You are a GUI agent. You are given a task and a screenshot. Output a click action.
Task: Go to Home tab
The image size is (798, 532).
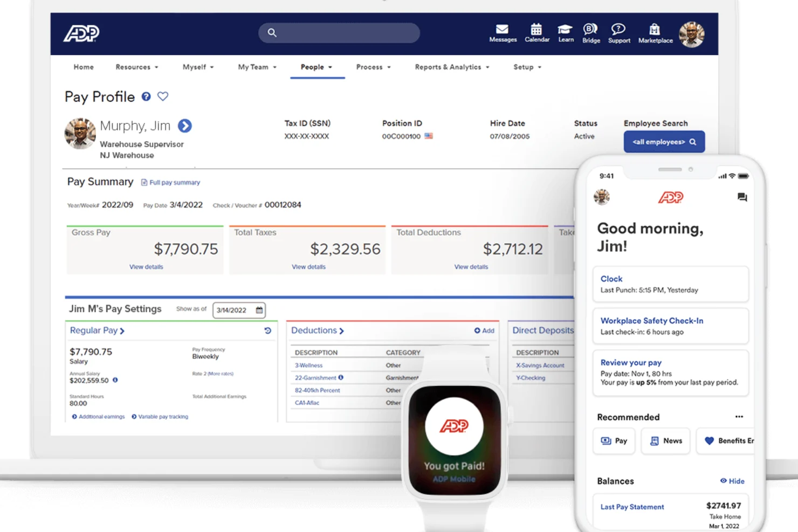coord(84,67)
